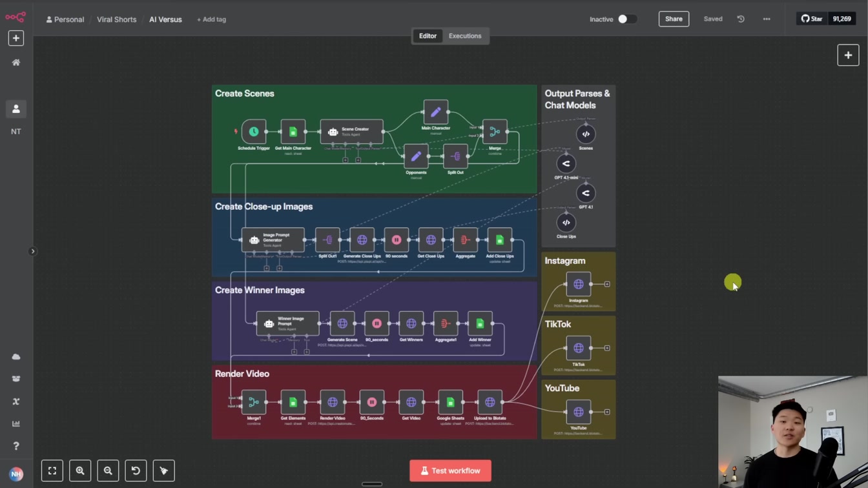Select the Close Ups output parser node
868x488 pixels.
[x=566, y=223]
